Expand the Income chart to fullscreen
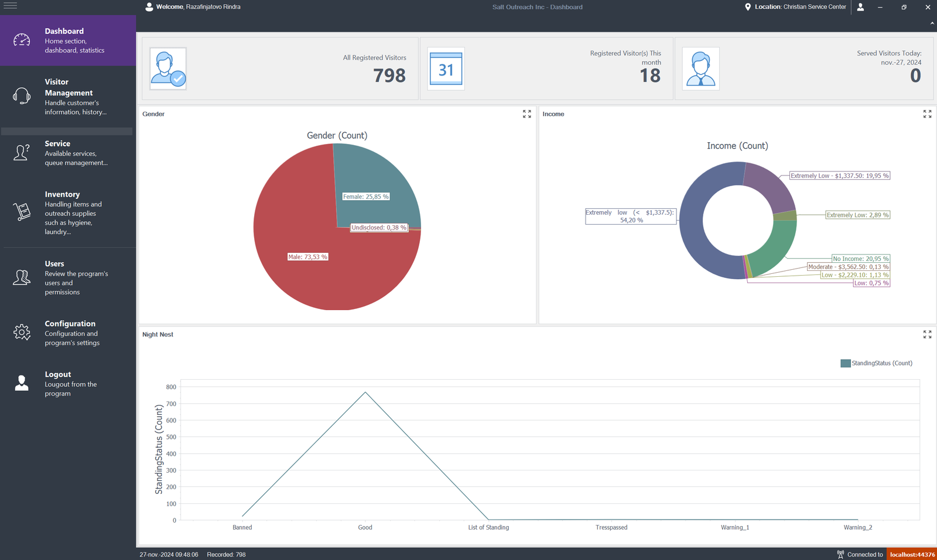Screen dimensions: 937x560 (927, 114)
